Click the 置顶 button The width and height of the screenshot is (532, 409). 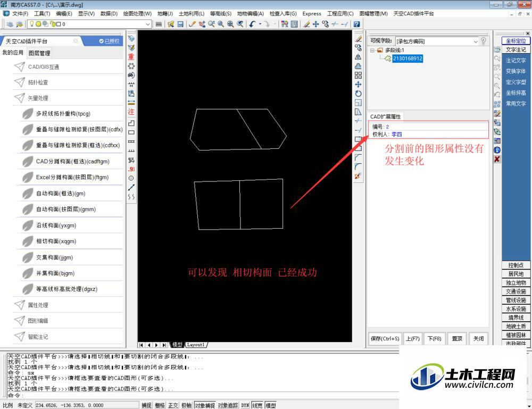(x=457, y=338)
